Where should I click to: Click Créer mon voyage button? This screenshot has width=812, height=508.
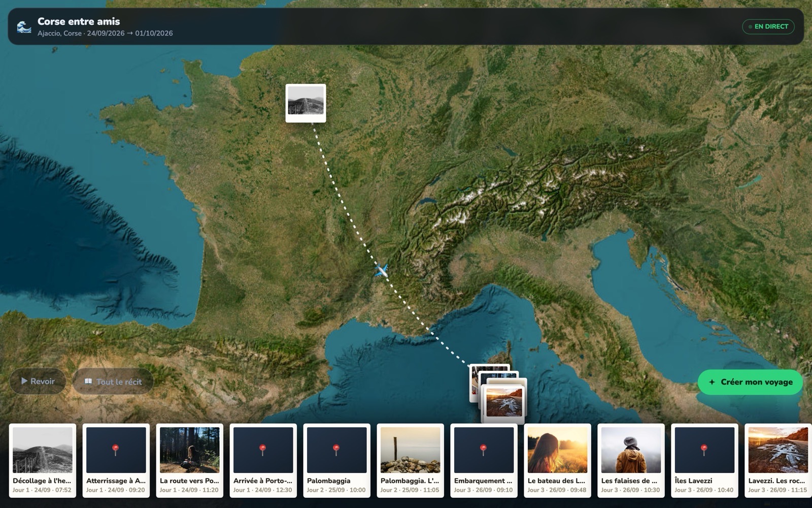pos(750,382)
